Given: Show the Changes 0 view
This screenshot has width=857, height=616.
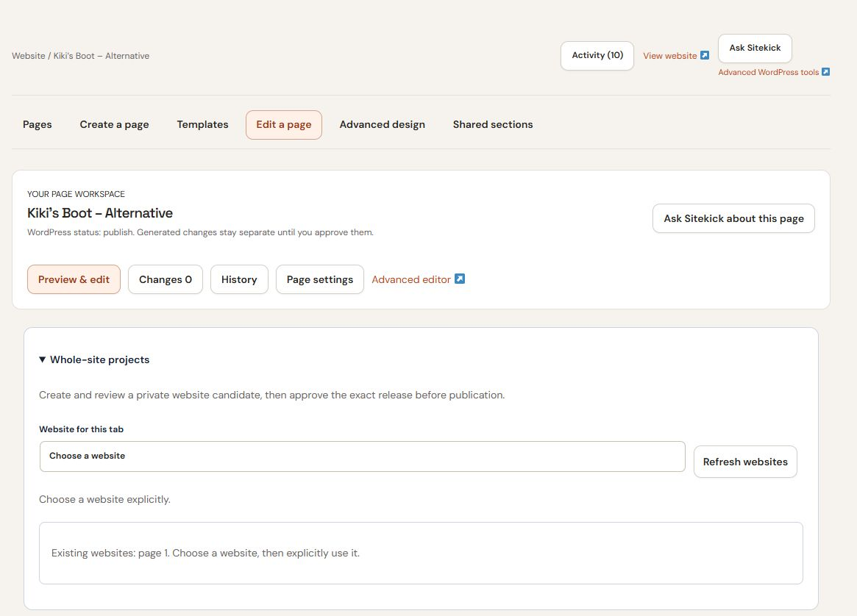Looking at the screenshot, I should [166, 279].
